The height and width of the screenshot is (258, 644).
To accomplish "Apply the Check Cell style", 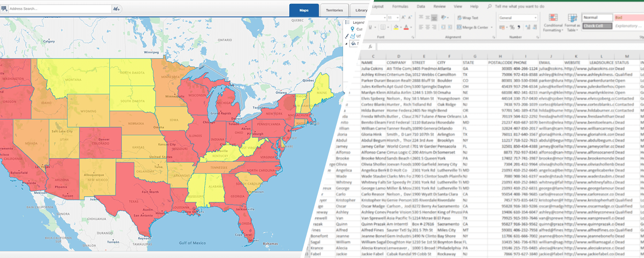I will click(597, 26).
